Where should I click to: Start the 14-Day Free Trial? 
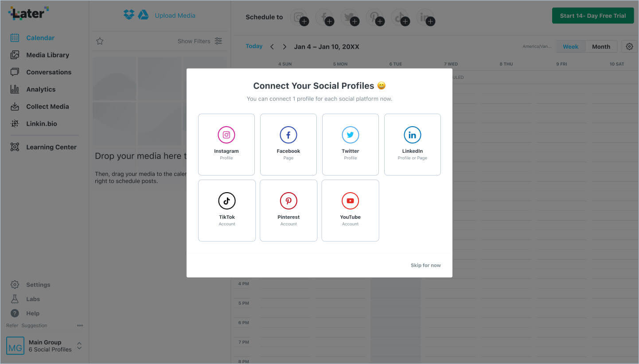click(592, 15)
